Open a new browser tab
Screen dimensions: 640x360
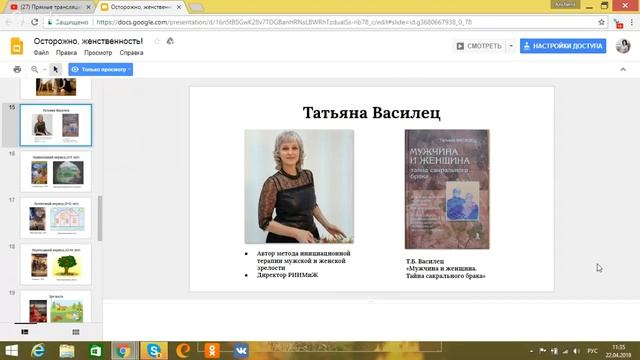[x=196, y=7]
